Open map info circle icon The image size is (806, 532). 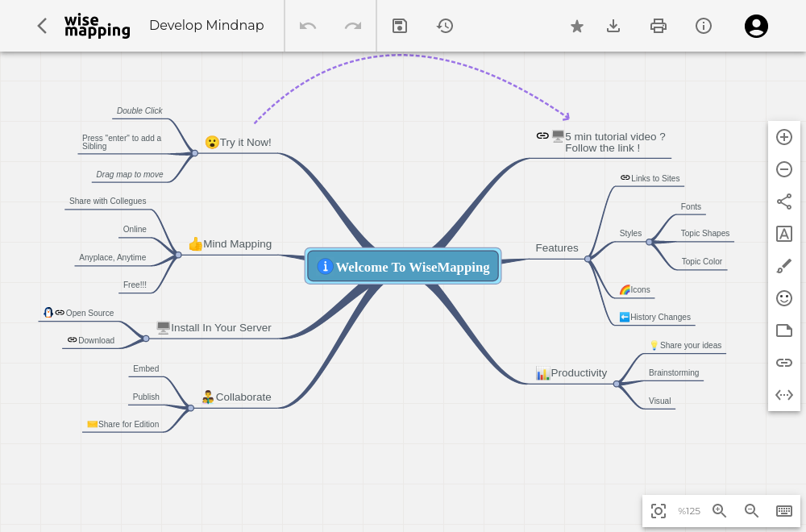tap(703, 26)
